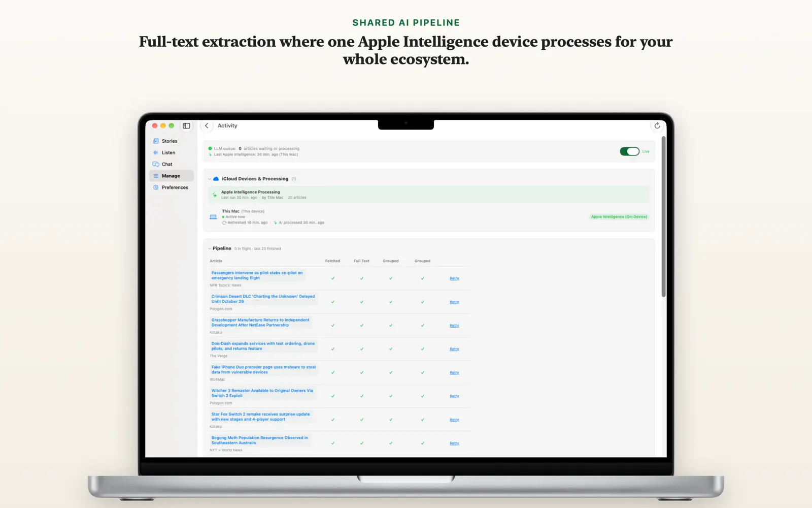The image size is (812, 508).
Task: Click Fetched checkmark for Fake iPhone Duo row
Action: [x=333, y=372]
